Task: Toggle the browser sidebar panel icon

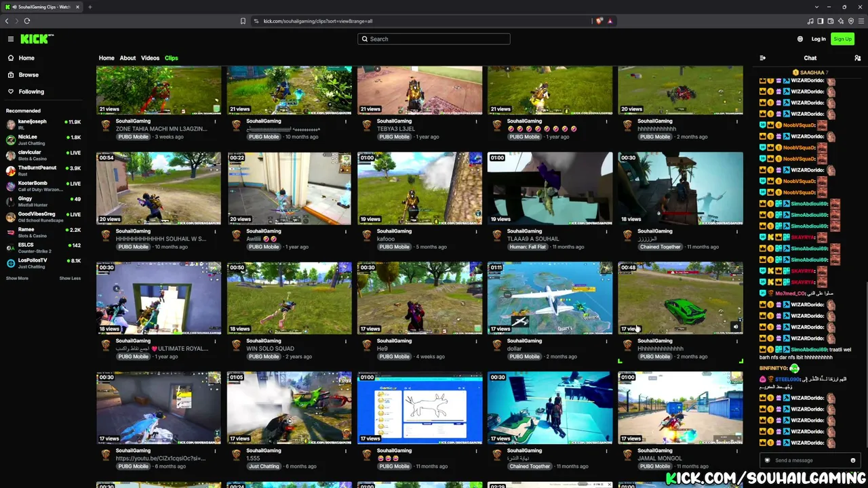Action: tap(821, 21)
